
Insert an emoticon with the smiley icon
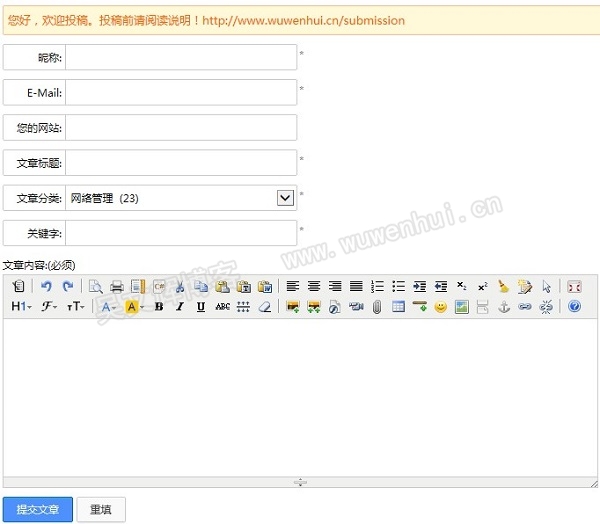440,307
